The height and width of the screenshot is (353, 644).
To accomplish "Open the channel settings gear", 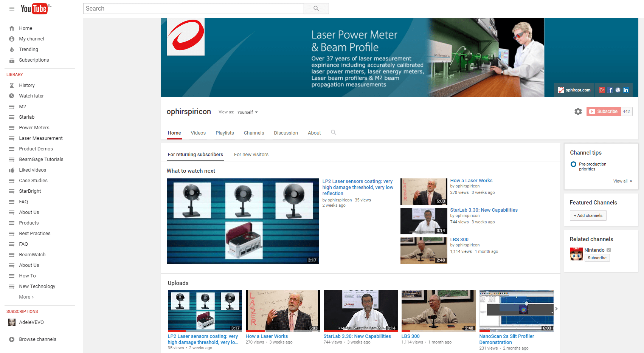I will 578,111.
